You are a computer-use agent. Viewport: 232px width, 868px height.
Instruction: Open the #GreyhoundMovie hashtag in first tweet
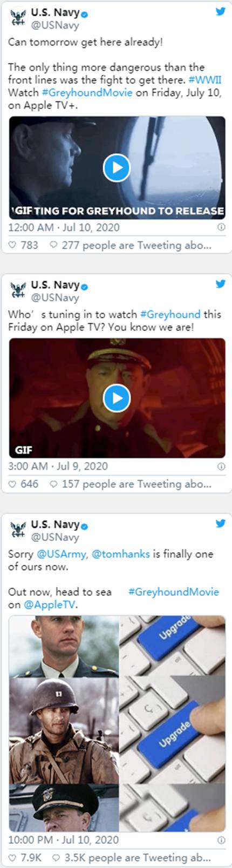coord(87,92)
